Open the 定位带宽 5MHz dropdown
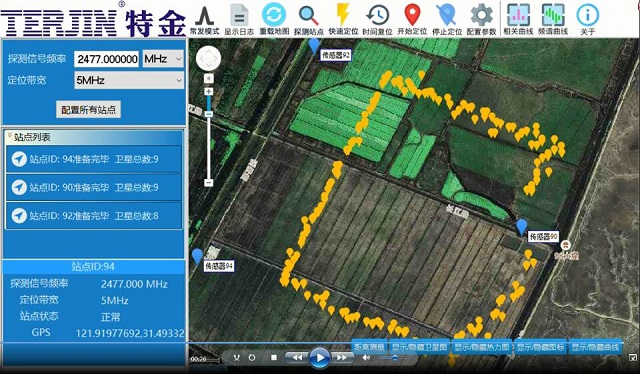This screenshot has width=640, height=374. tap(129, 80)
